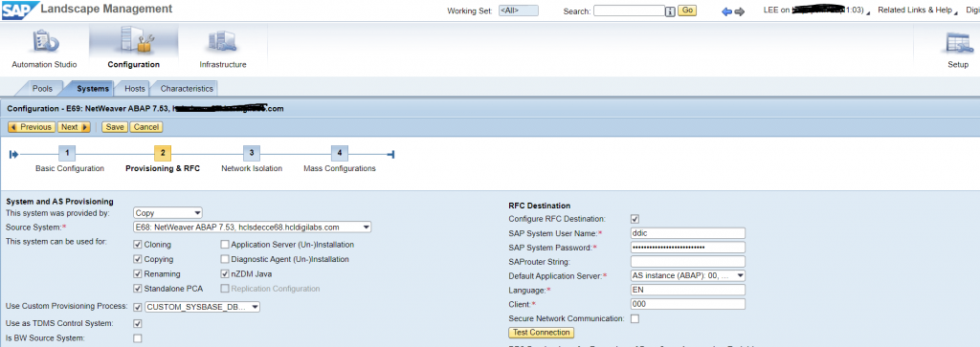Switch to the Systems tab
This screenshot has height=347, width=980.
coord(93,89)
